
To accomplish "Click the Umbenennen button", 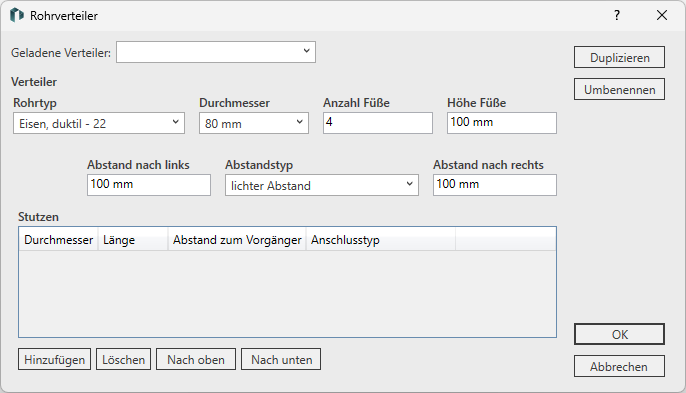I will tap(620, 89).
